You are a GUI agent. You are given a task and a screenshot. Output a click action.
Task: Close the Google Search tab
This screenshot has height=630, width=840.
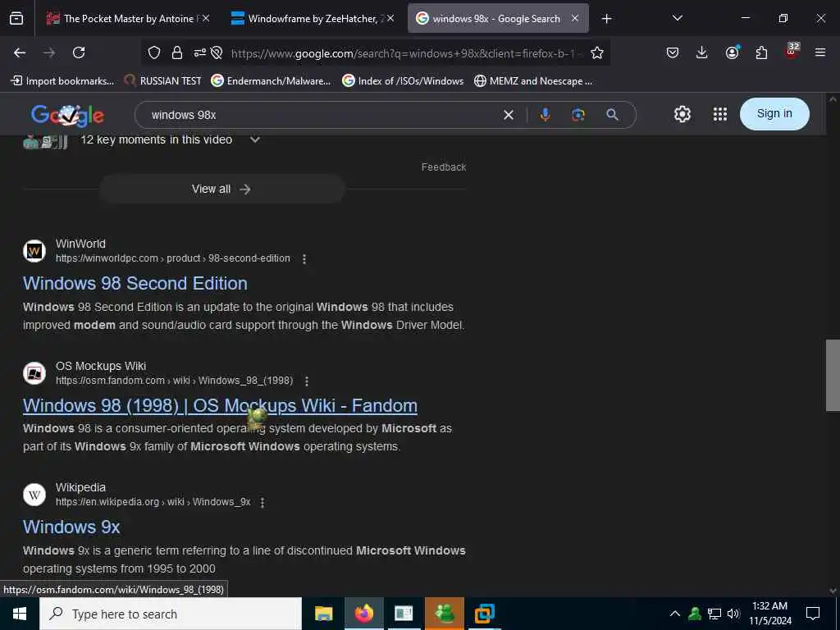(575, 18)
